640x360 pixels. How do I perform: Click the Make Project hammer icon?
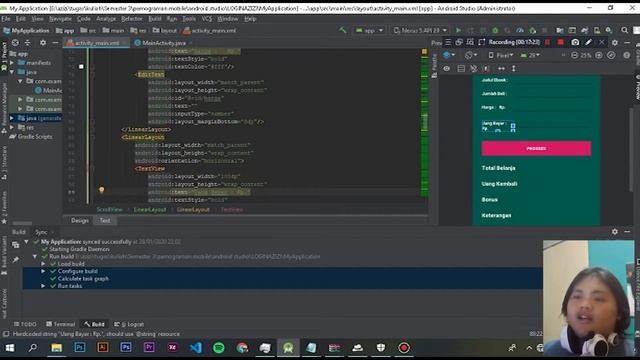coord(342,30)
